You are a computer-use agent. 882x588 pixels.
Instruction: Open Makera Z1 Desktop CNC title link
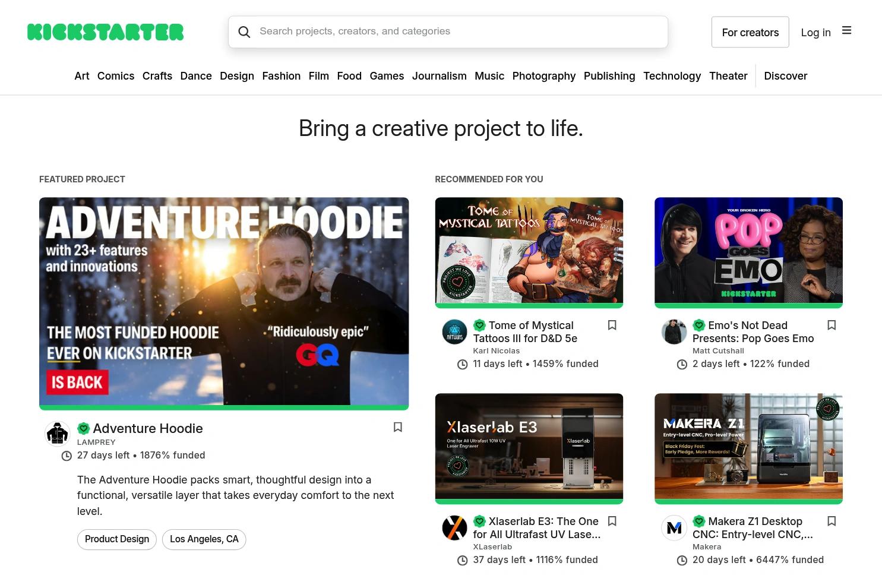tap(753, 528)
